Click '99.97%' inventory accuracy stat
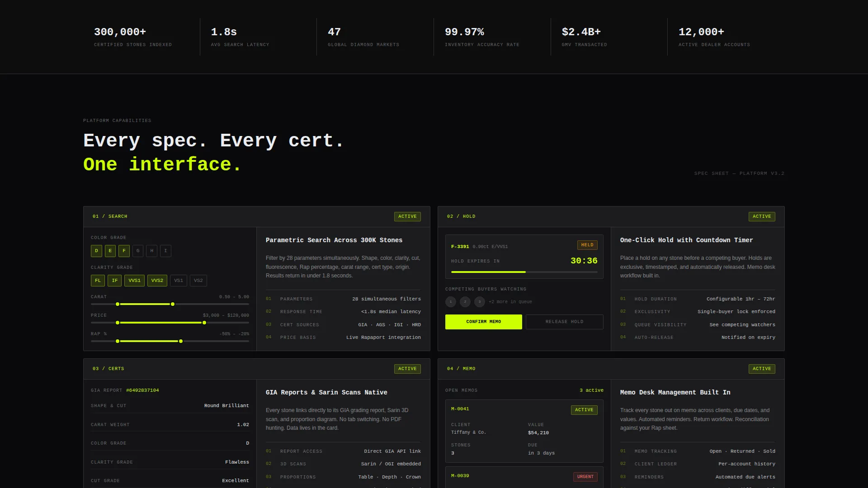The image size is (868, 488). [x=464, y=32]
